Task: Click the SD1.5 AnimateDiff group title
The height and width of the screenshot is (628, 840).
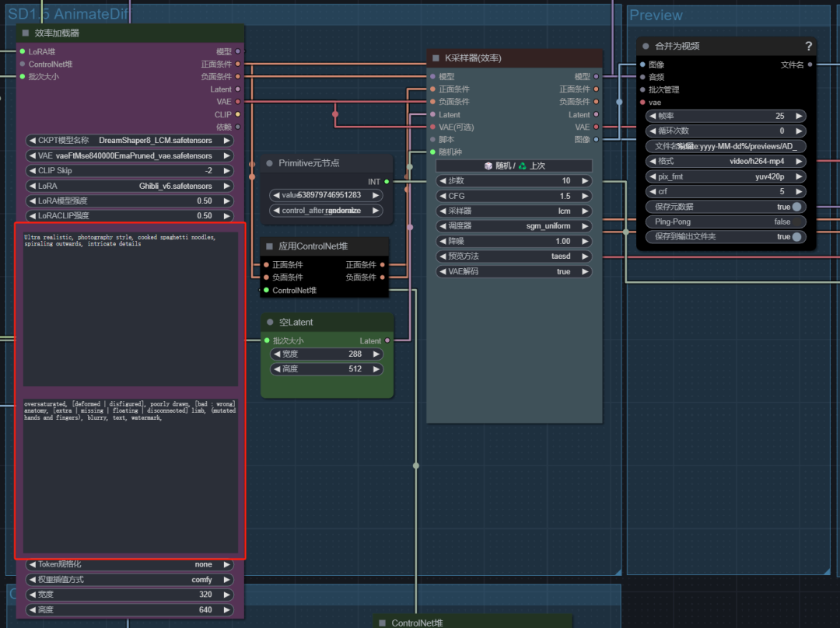Action: 68,14
